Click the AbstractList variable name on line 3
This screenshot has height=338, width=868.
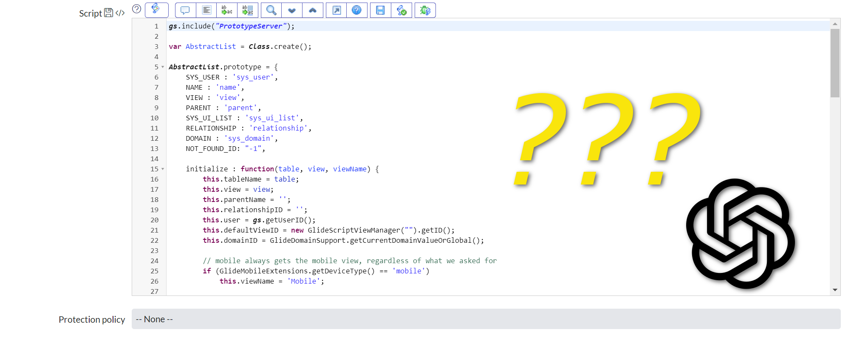[211, 47]
